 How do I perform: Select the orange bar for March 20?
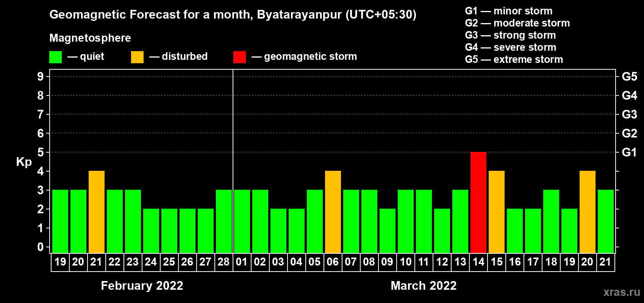point(588,212)
